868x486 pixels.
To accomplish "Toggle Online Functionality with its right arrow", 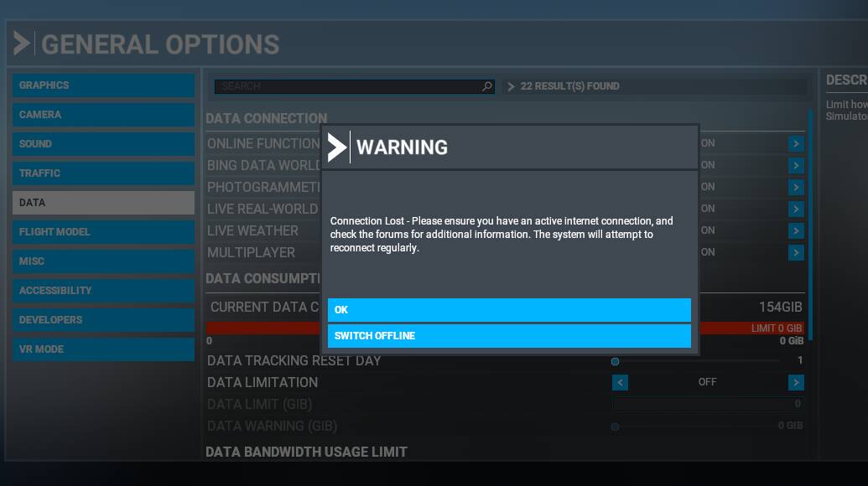I will pos(796,144).
